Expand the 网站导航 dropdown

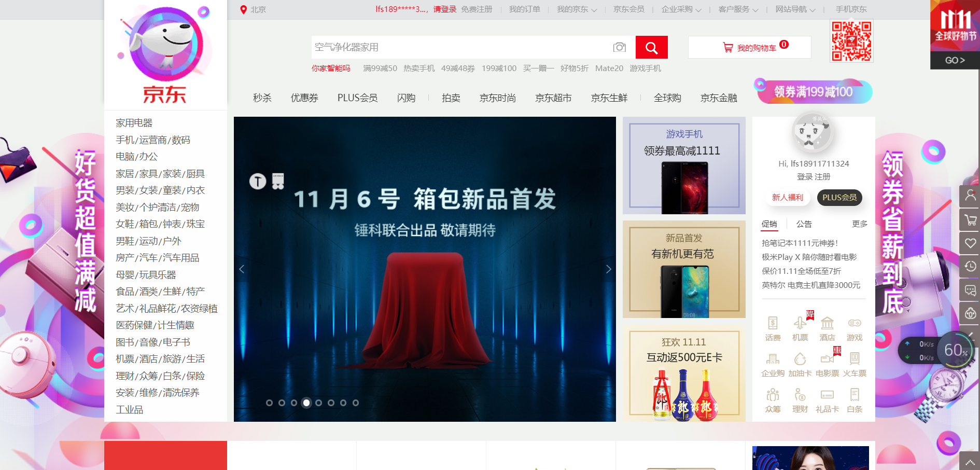(795, 9)
